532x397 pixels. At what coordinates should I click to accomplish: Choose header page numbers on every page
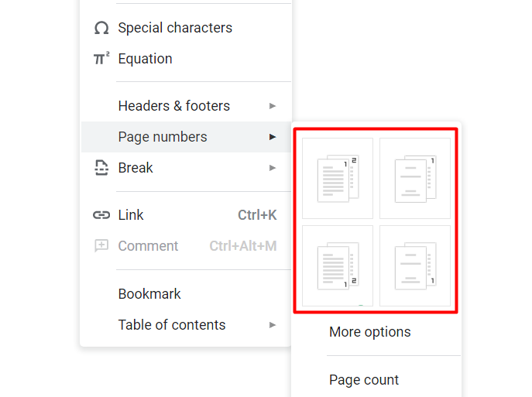[x=338, y=178]
